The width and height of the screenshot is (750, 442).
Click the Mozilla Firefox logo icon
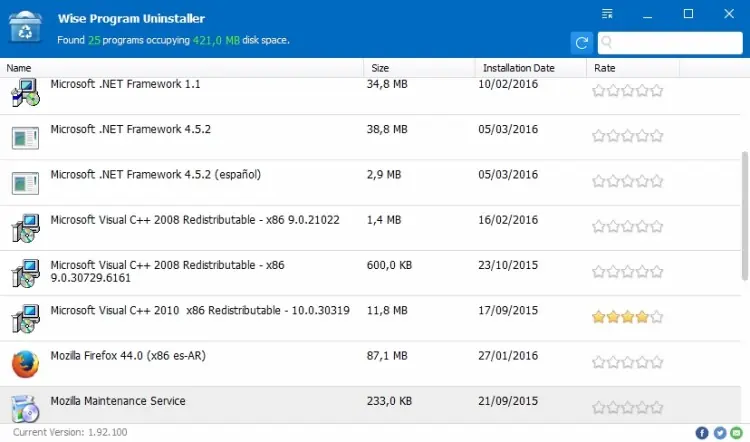[25, 364]
